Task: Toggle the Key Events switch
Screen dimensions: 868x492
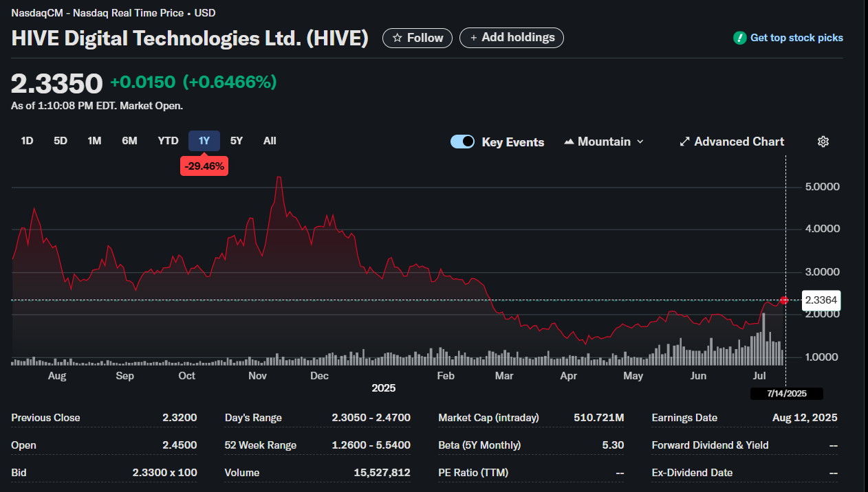Action: tap(462, 142)
